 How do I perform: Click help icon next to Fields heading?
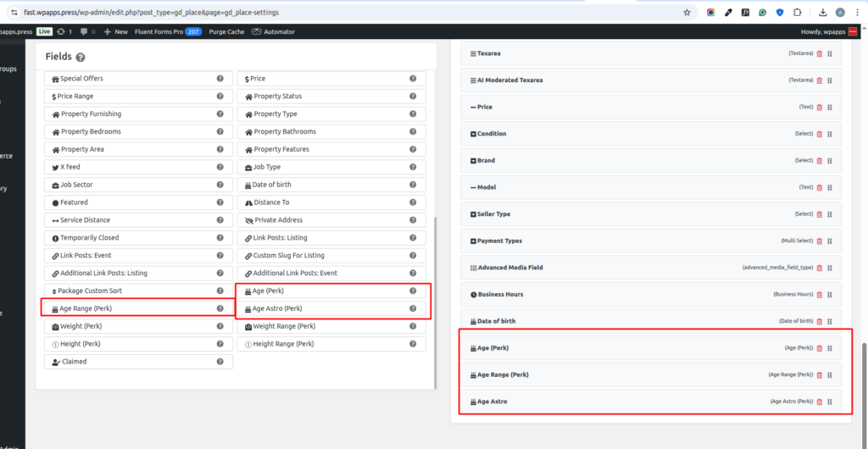pyautogui.click(x=81, y=58)
